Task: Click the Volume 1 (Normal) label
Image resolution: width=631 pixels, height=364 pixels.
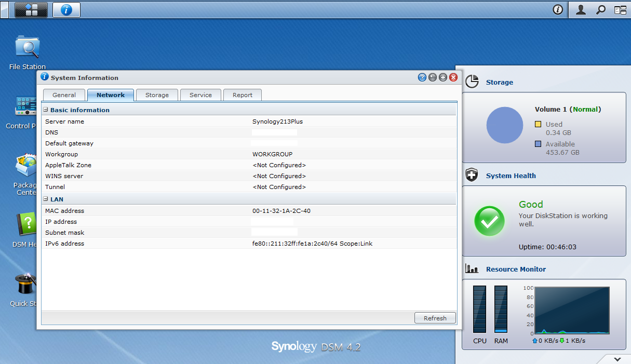Action: pos(568,110)
